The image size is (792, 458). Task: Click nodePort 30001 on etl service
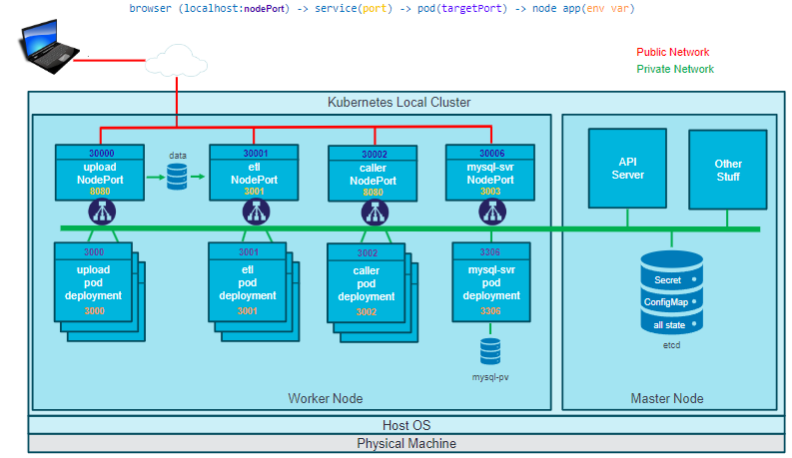256,153
